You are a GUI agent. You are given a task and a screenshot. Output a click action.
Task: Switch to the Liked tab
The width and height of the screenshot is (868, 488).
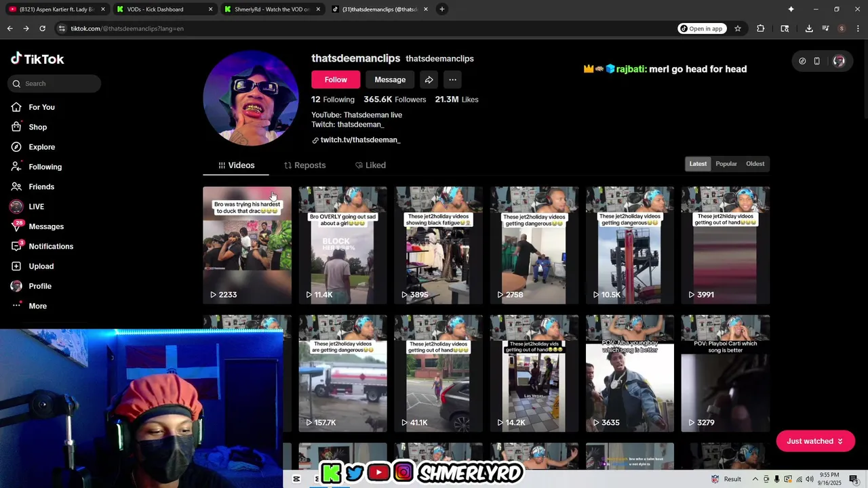370,165
